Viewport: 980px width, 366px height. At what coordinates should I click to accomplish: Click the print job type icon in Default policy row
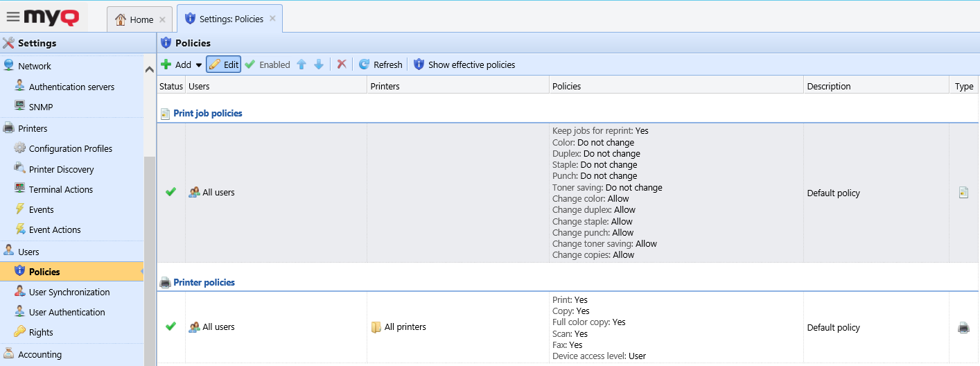point(963,193)
